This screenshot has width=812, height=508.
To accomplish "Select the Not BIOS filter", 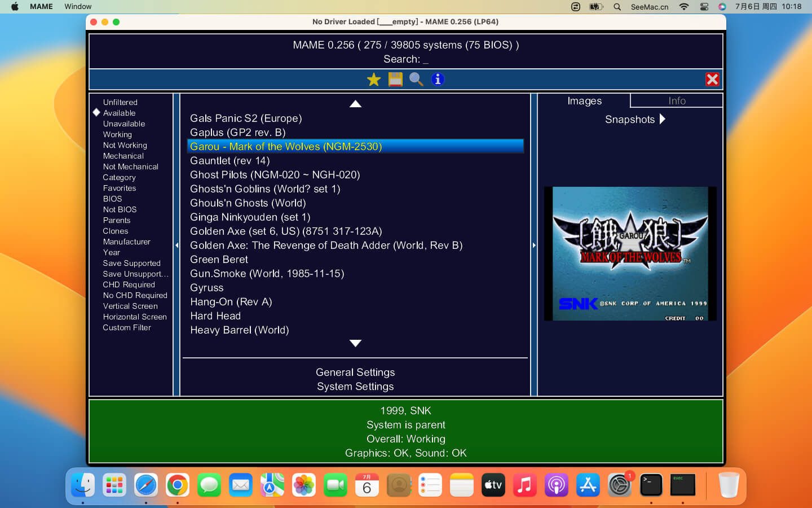I will pos(120,209).
